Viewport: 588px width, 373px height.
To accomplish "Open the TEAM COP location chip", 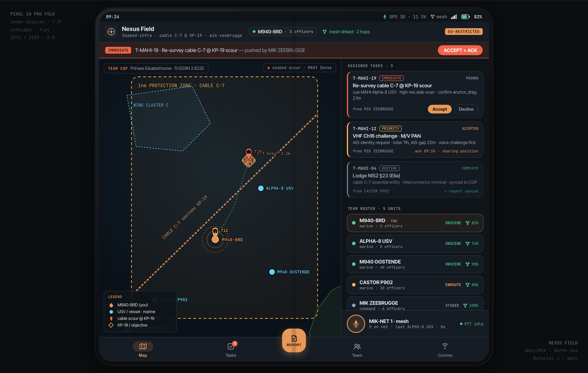I will pyautogui.click(x=156, y=68).
